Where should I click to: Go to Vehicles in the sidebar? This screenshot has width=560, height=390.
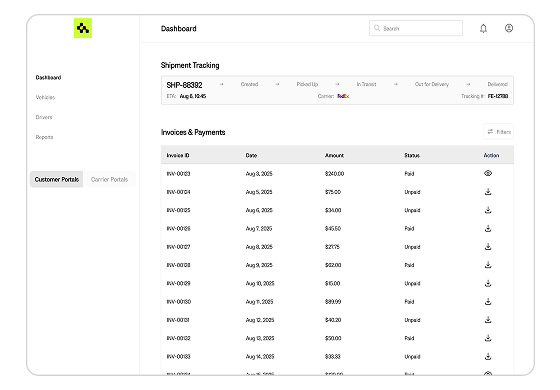[45, 97]
